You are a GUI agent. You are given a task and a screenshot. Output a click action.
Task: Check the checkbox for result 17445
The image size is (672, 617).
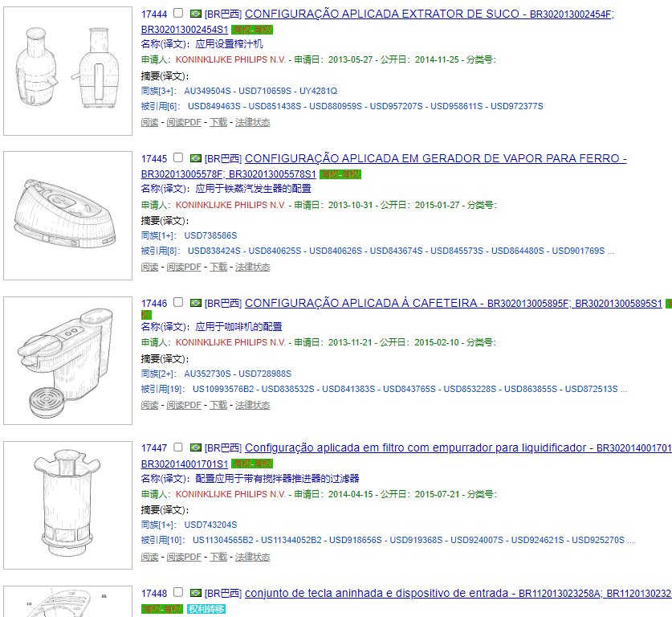tap(178, 157)
